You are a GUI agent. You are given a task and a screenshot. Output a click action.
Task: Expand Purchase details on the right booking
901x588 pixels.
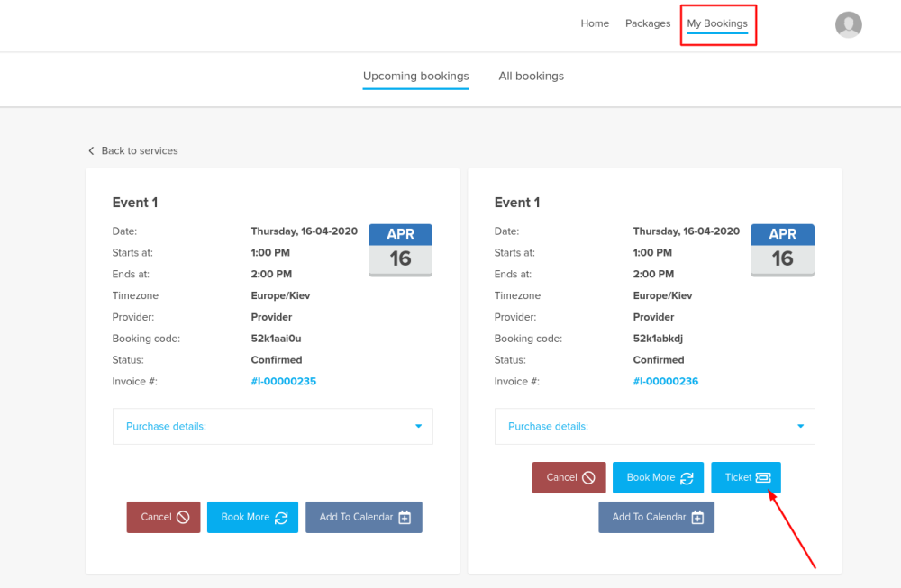pos(654,426)
